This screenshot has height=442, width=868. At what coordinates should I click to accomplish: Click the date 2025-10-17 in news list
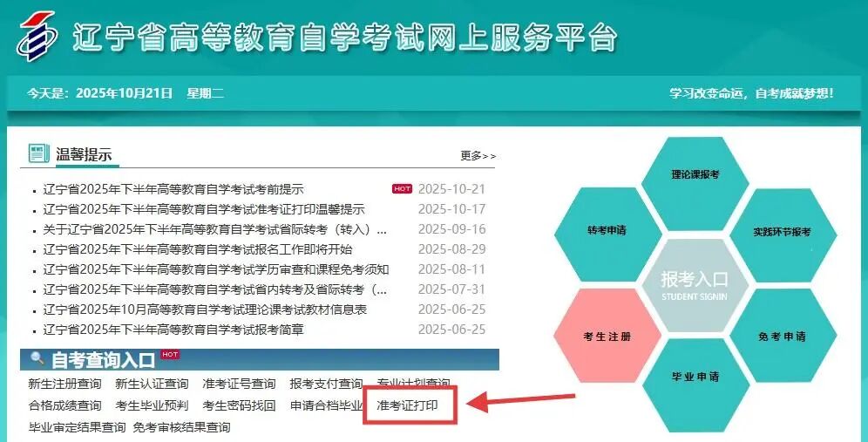click(451, 209)
